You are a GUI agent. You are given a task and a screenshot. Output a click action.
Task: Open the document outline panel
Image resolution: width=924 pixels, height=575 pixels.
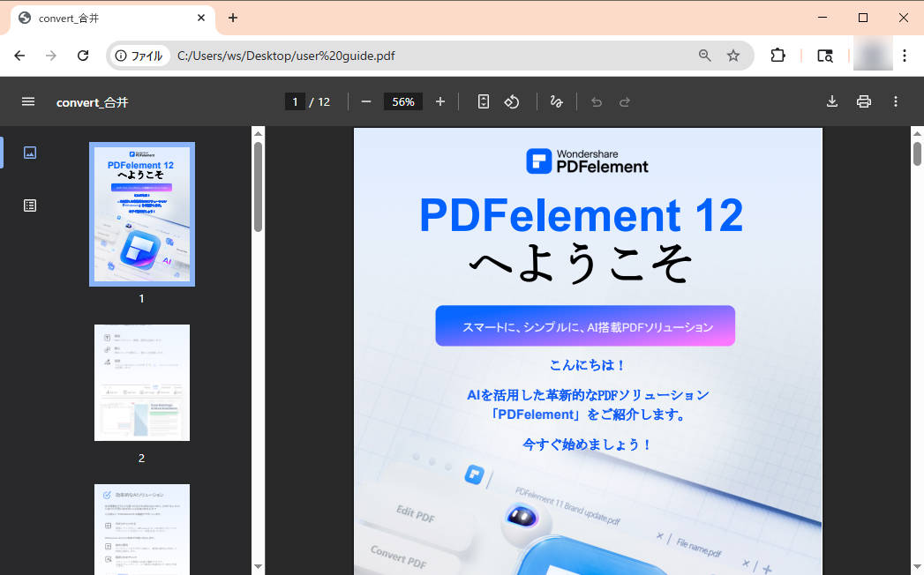click(x=29, y=205)
